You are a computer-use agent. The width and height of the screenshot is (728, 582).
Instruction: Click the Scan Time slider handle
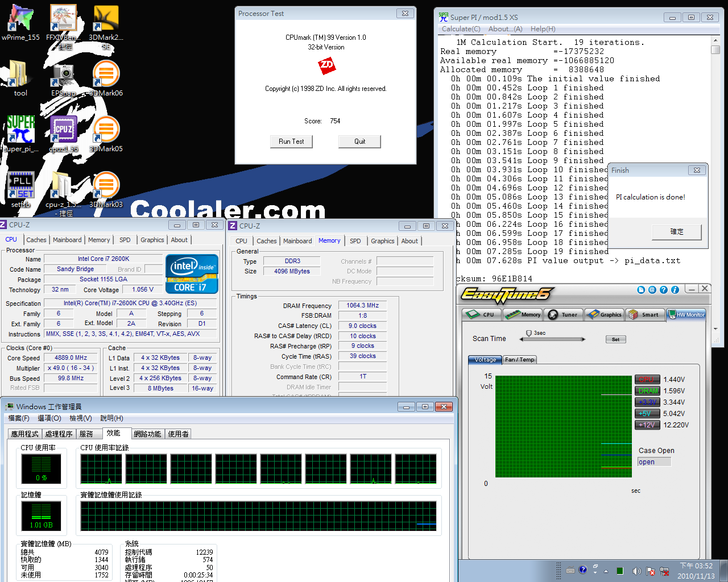tap(528, 334)
